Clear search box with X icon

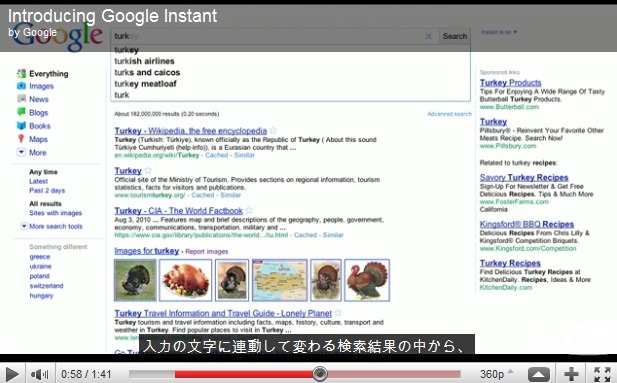tap(429, 36)
